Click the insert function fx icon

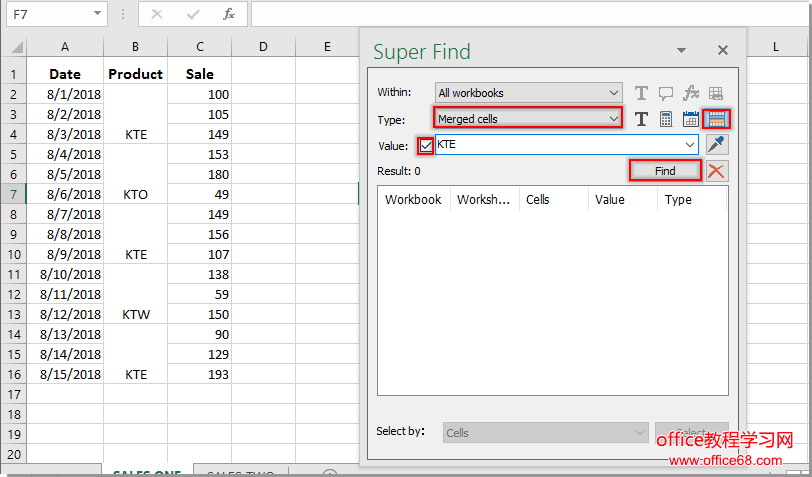tap(229, 14)
